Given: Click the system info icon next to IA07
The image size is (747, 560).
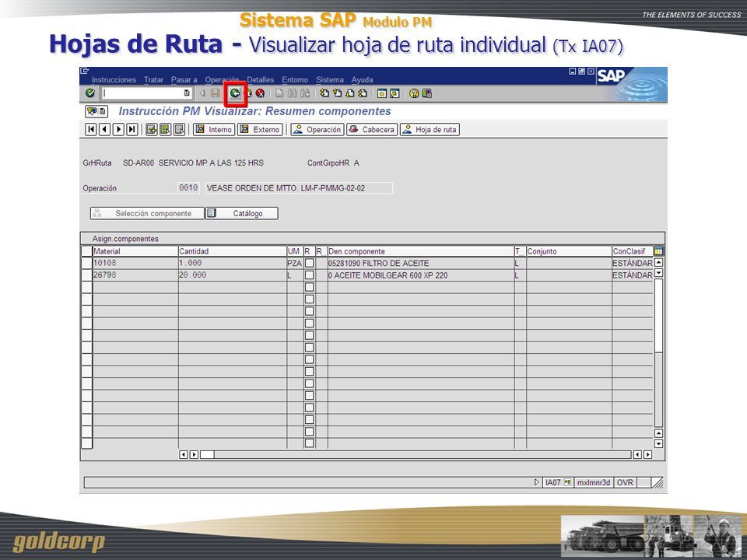Looking at the screenshot, I should [567, 482].
